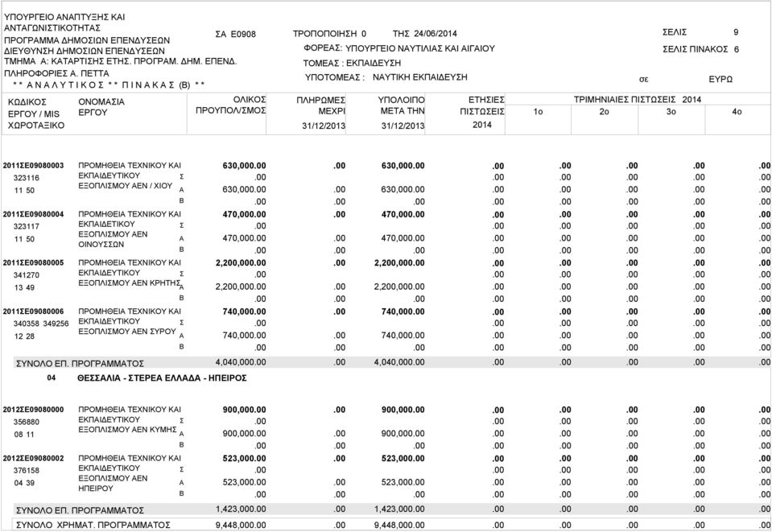Click the 'ΟΝΟΜΑΣΙΑ ΕΡΓΟΥ' column header
The height and width of the screenshot is (532, 772).
[x=101, y=107]
